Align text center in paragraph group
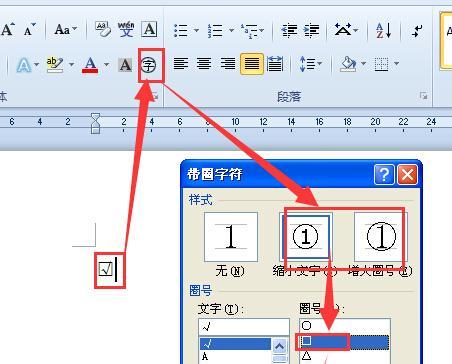The height and width of the screenshot is (364, 452). (204, 63)
